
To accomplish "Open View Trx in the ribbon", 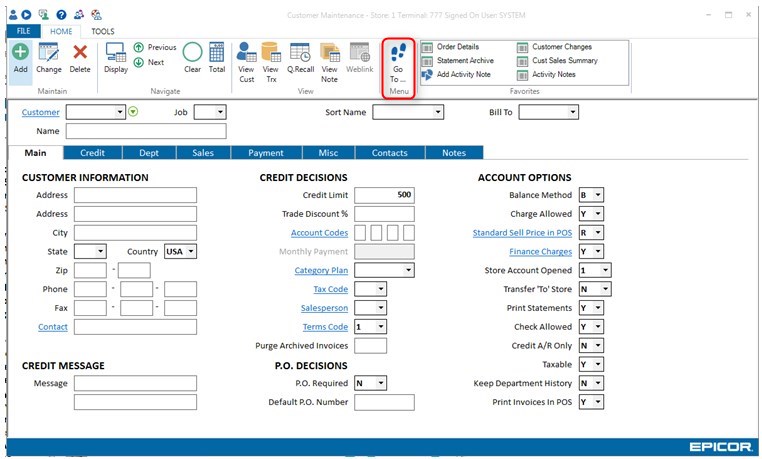I will 270,57.
